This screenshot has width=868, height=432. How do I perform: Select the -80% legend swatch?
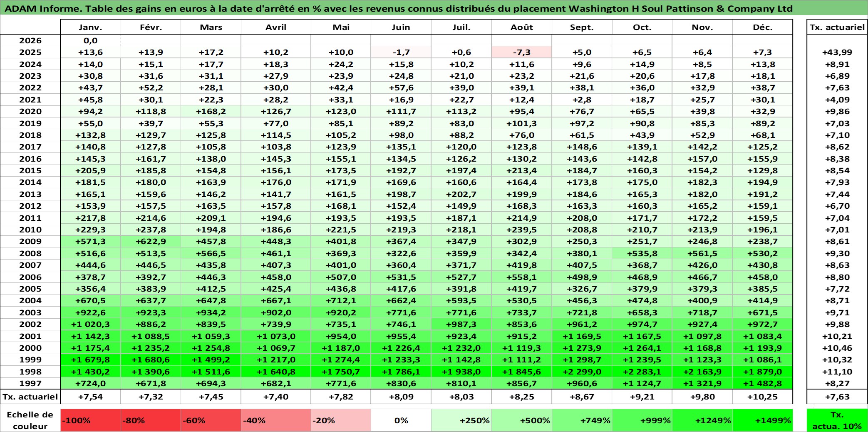pos(151,420)
